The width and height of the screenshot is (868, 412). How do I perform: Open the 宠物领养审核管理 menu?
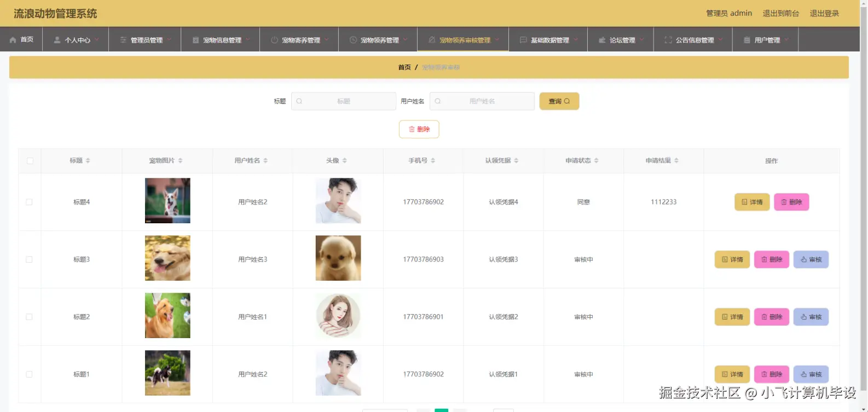[x=463, y=39]
